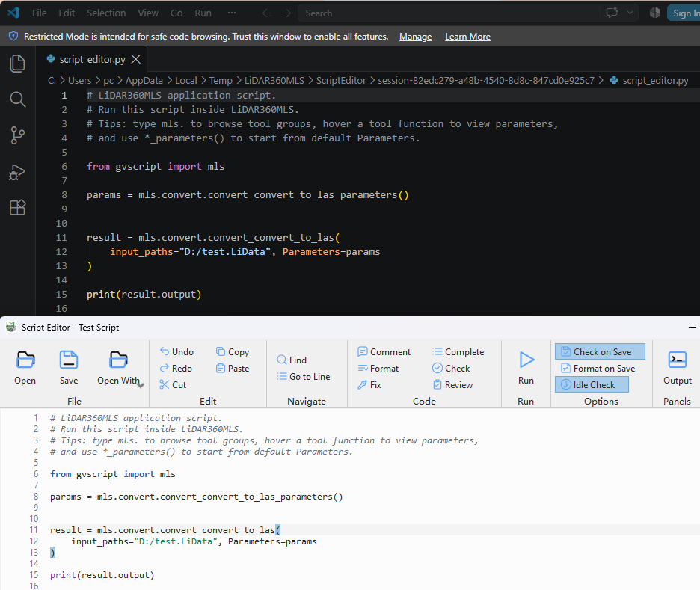Click the Learn More link in banner

tap(467, 37)
